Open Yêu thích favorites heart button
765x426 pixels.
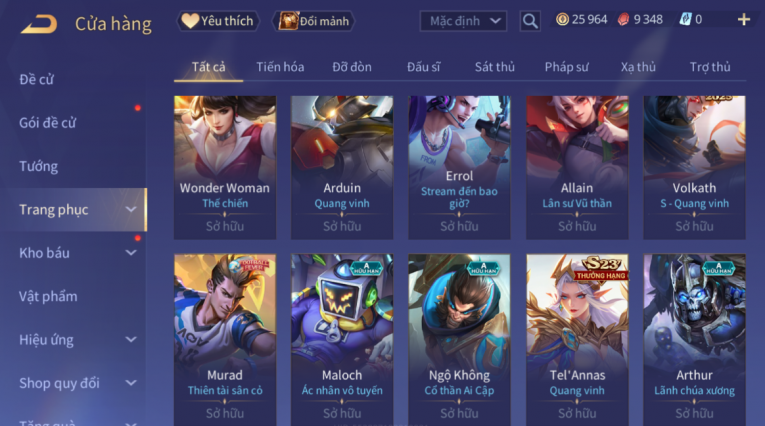[218, 21]
